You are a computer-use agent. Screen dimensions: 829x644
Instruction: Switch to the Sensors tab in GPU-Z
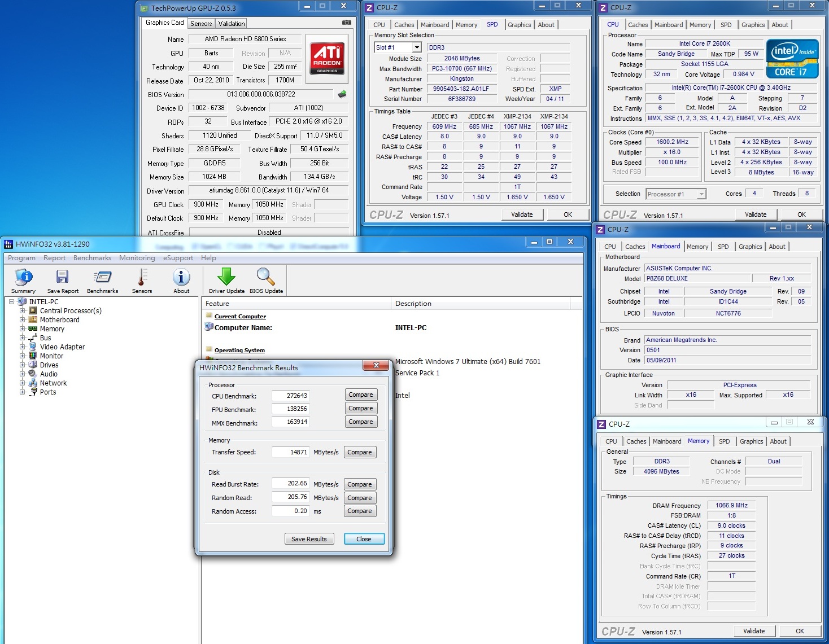click(201, 24)
